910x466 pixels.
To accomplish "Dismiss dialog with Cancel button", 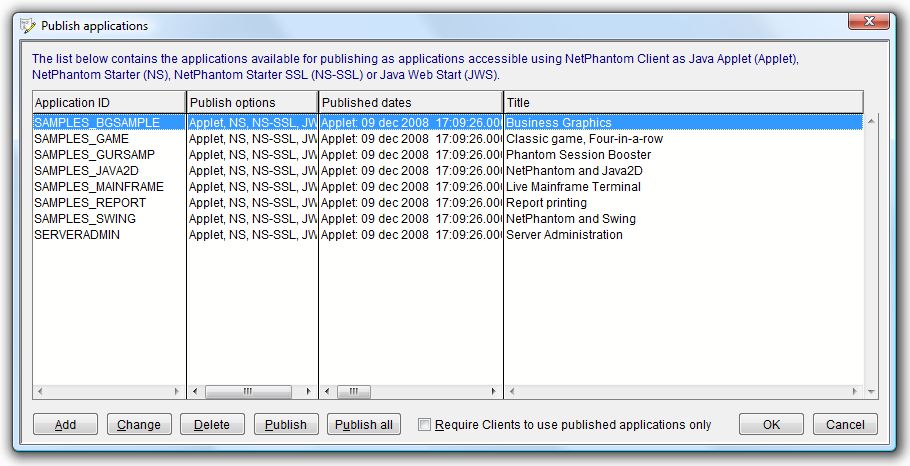I will tap(845, 424).
